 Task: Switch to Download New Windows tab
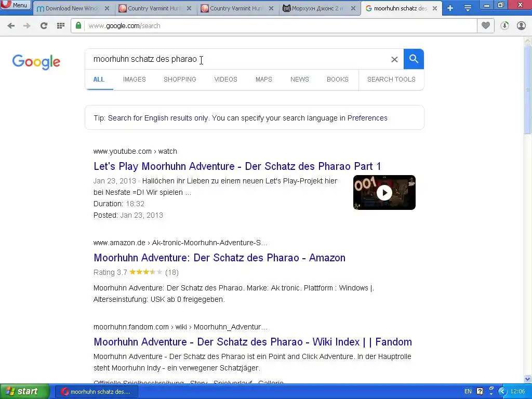tap(72, 8)
